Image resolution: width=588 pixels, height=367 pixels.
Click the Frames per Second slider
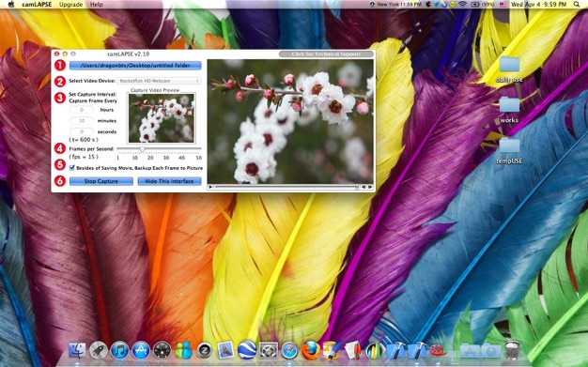159,149
